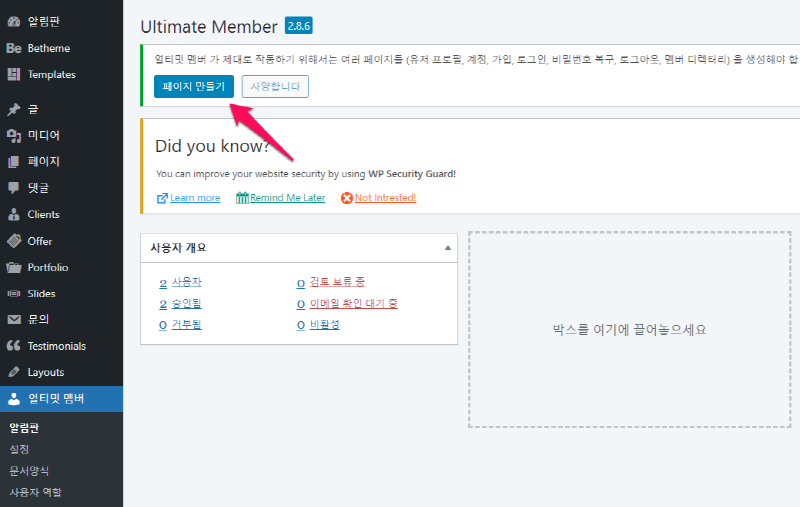Image resolution: width=800 pixels, height=507 pixels.
Task: Click the Not Intrested! link text
Action: 385,198
